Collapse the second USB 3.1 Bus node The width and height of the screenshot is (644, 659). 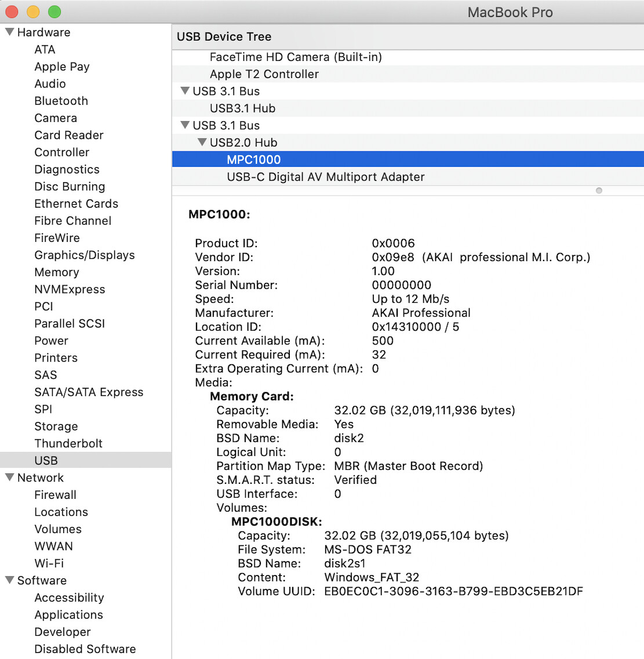[185, 125]
